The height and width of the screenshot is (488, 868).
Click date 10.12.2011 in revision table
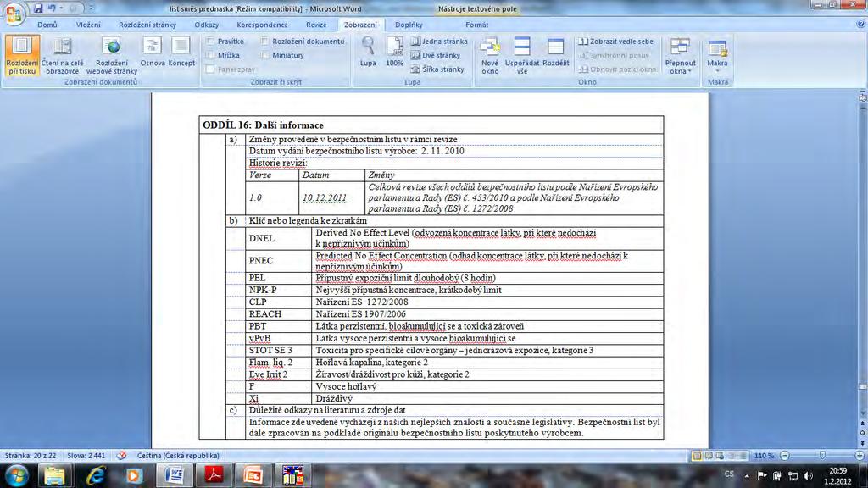coord(325,197)
